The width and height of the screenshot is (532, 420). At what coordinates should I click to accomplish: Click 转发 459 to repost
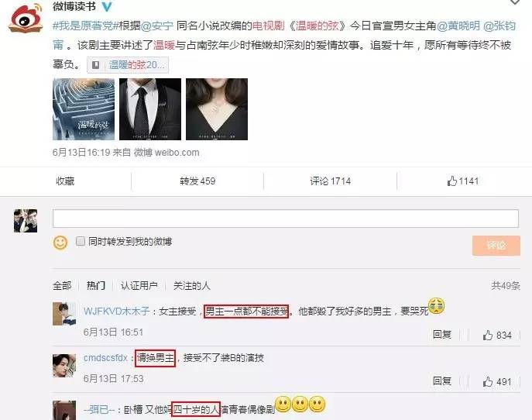[197, 181]
